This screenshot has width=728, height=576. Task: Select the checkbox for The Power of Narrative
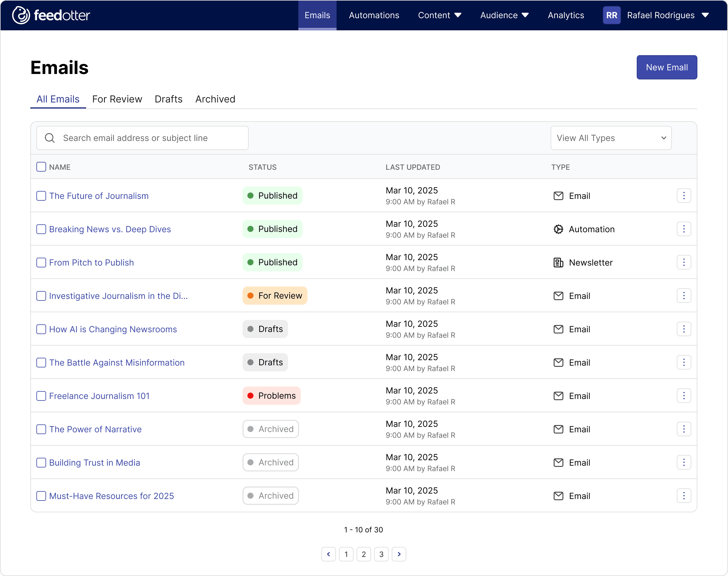pyautogui.click(x=41, y=429)
